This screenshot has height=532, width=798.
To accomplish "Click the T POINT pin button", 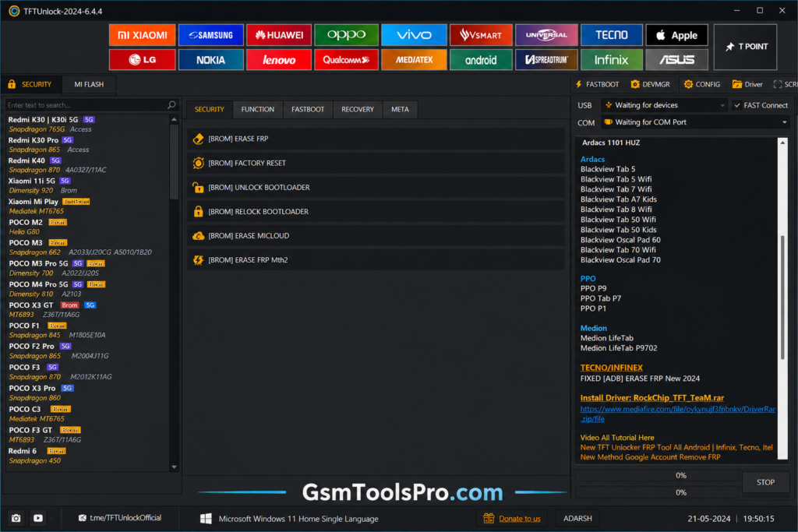I will pyautogui.click(x=746, y=47).
